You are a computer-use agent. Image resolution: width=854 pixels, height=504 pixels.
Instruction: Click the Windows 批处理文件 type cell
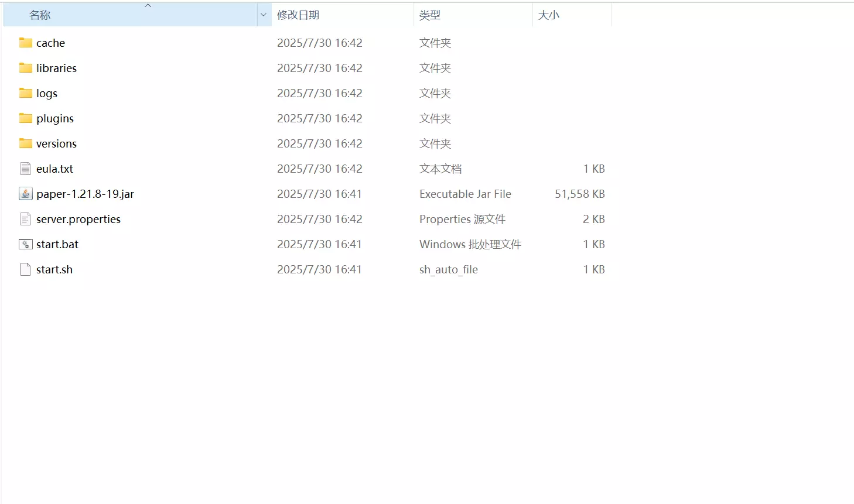[470, 244]
